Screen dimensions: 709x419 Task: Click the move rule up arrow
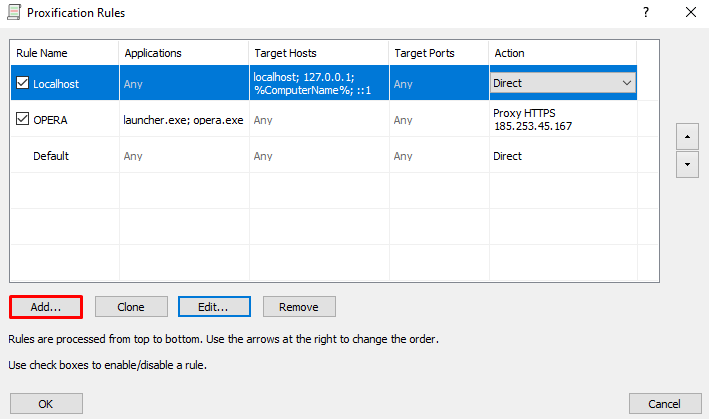[687, 136]
